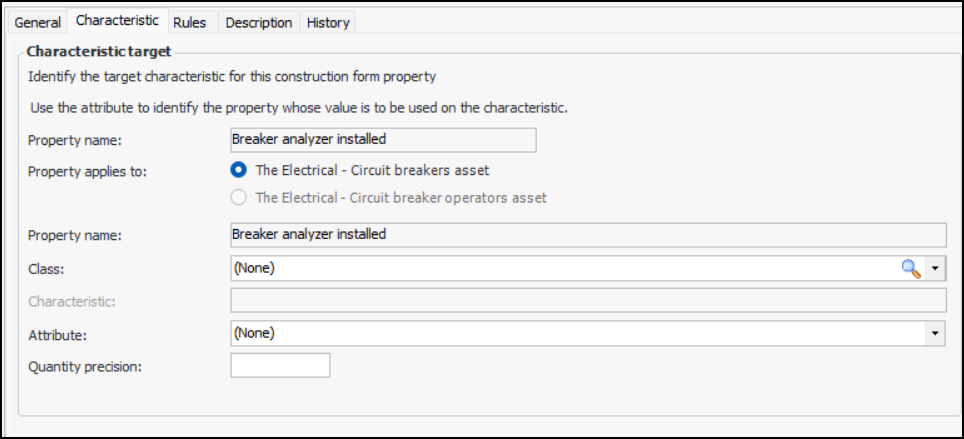Click the Class combo box showing (None)
964x439 pixels.
560,268
